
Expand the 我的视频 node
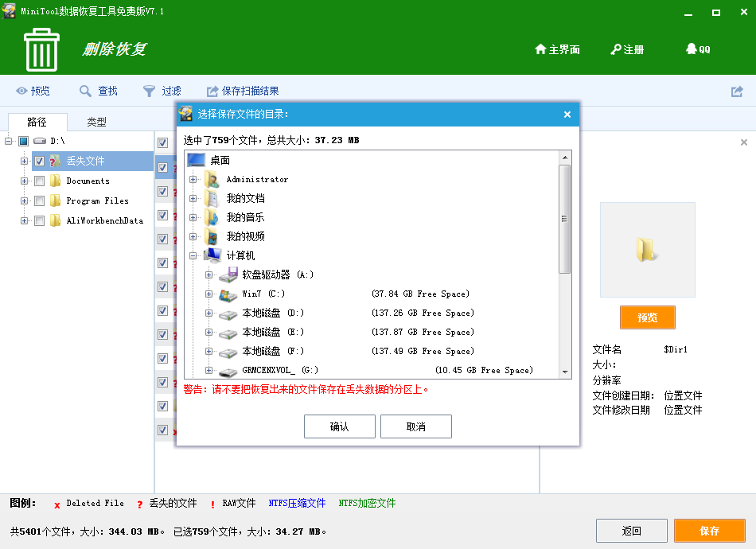(x=193, y=236)
